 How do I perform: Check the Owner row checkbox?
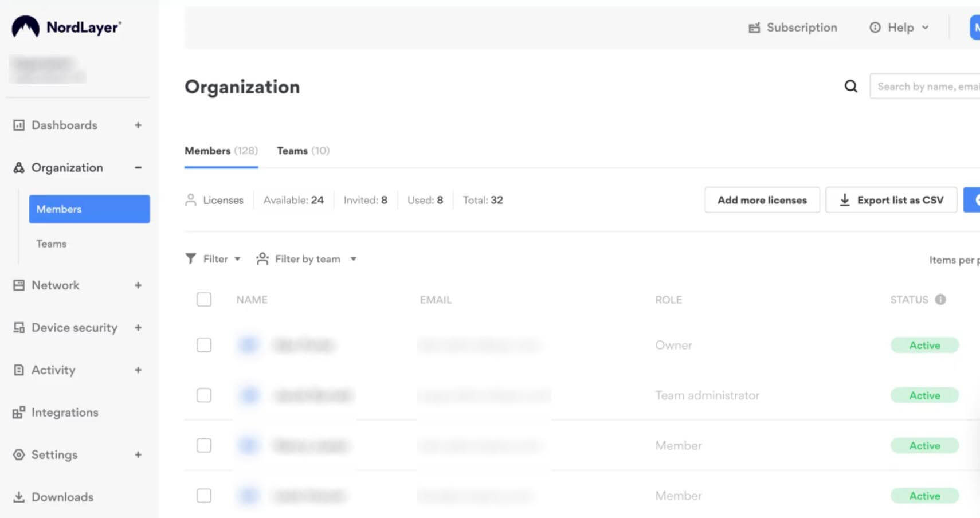(x=204, y=345)
